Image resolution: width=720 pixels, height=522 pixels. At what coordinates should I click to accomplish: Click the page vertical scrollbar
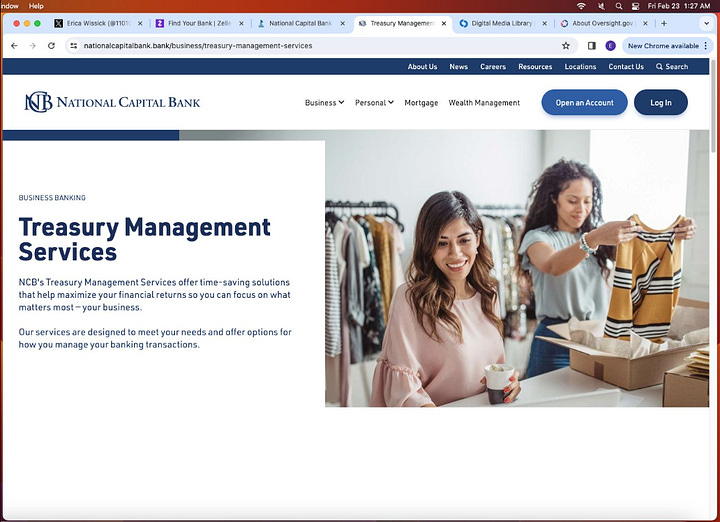click(713, 106)
